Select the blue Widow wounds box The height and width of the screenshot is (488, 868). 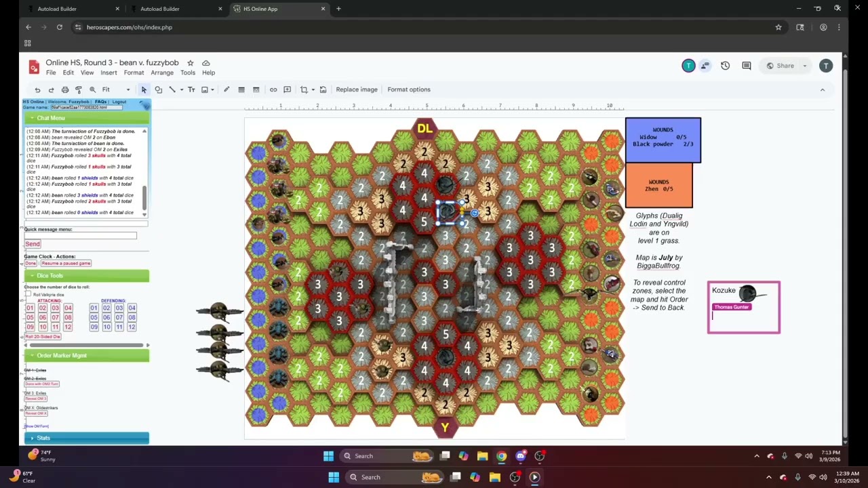coord(663,140)
